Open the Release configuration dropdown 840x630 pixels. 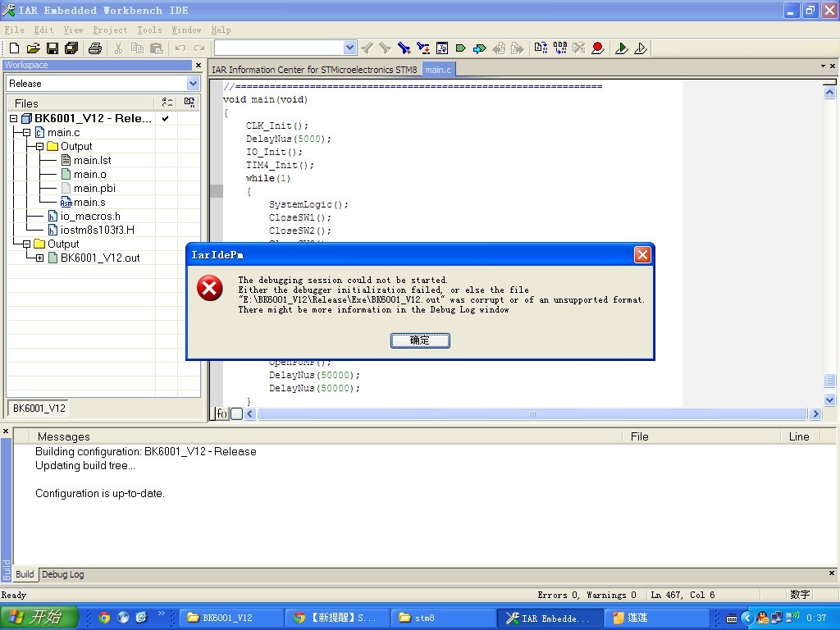[193, 83]
